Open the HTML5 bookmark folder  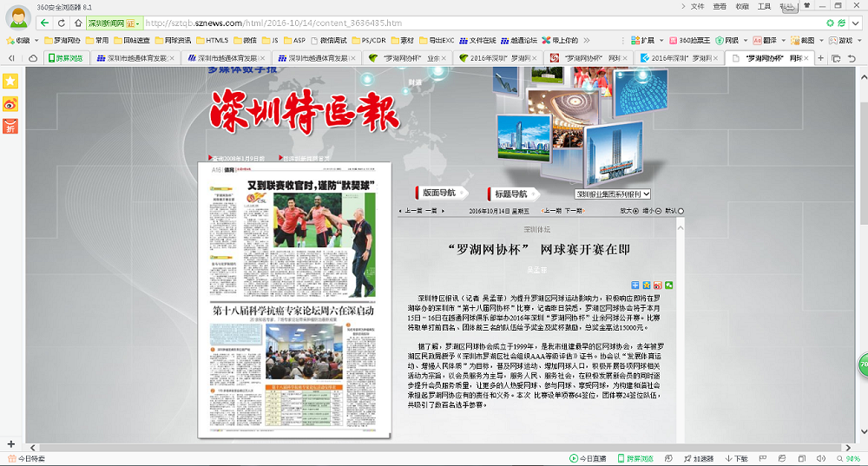[x=212, y=41]
